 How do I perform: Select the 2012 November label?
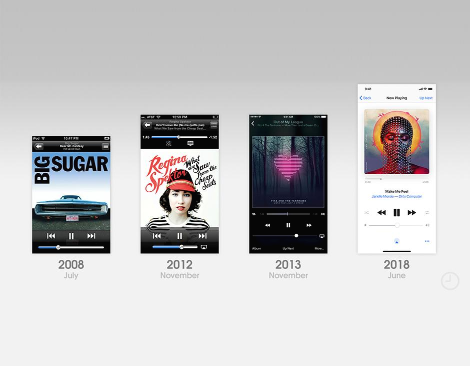[x=180, y=269]
